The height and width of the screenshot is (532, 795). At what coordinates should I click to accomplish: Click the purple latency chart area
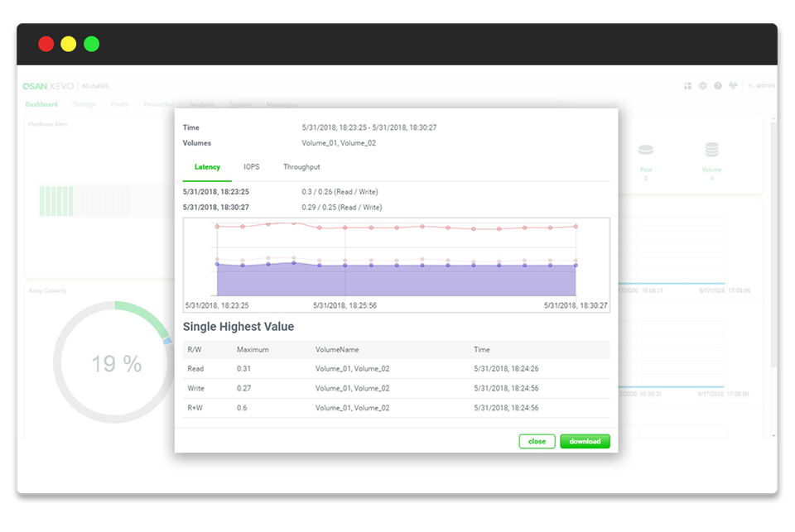pos(397,280)
